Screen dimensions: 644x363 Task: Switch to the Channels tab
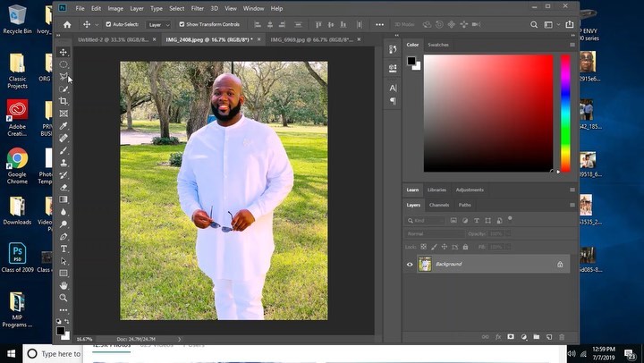pos(439,205)
